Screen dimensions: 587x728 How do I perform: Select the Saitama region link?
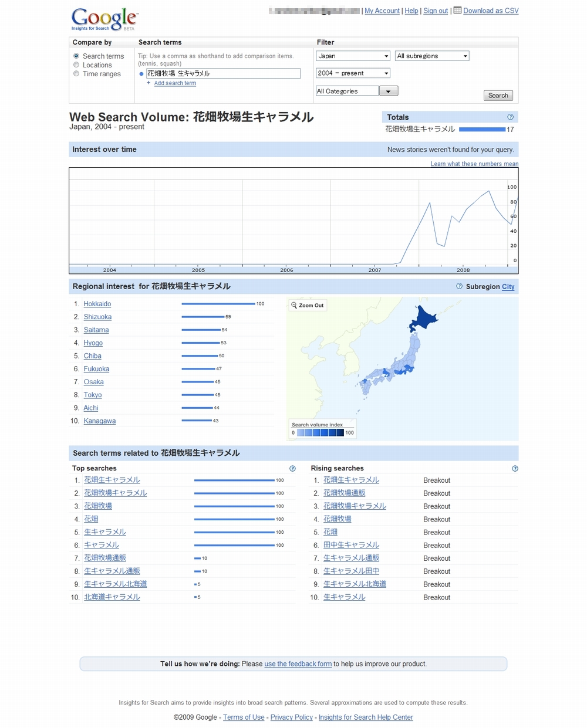click(x=96, y=330)
